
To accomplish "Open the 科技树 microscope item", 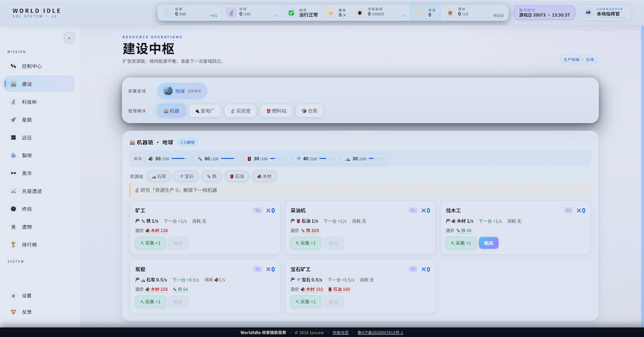I will point(39,102).
